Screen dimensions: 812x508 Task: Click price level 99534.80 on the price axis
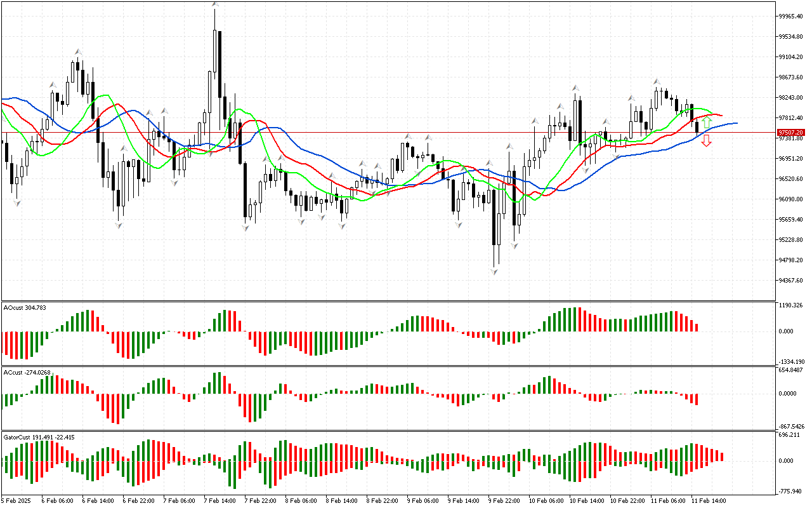790,37
